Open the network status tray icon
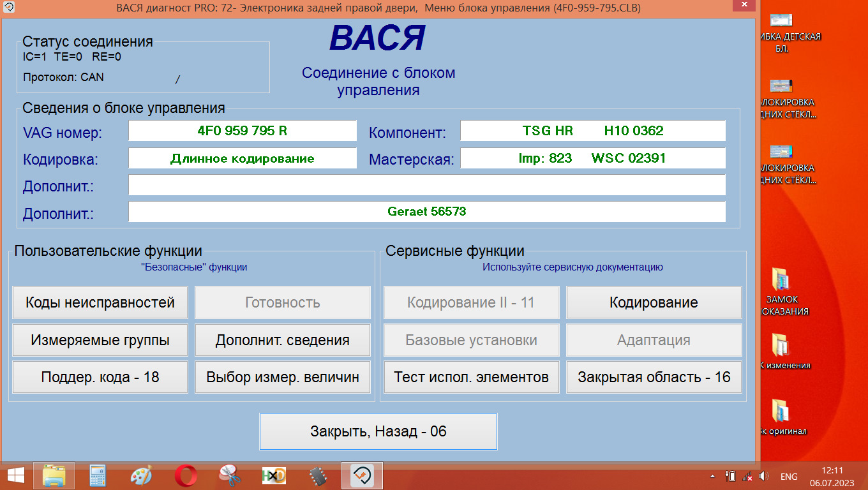Screen dimensions: 868x490 pyautogui.click(x=748, y=476)
